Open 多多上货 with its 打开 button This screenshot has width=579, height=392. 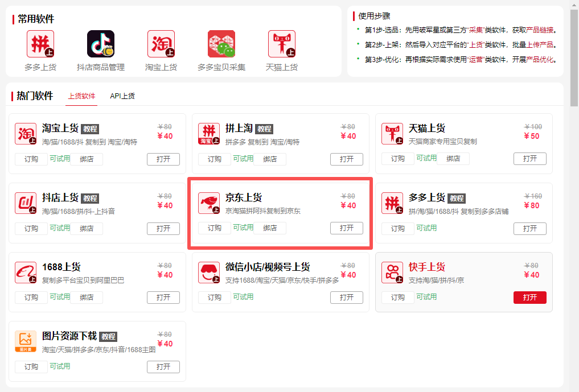click(530, 229)
